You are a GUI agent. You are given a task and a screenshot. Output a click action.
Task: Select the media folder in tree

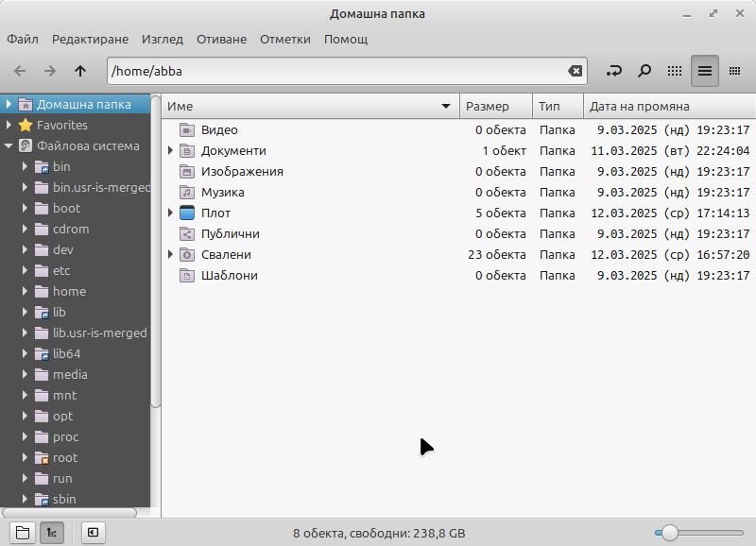pos(70,374)
